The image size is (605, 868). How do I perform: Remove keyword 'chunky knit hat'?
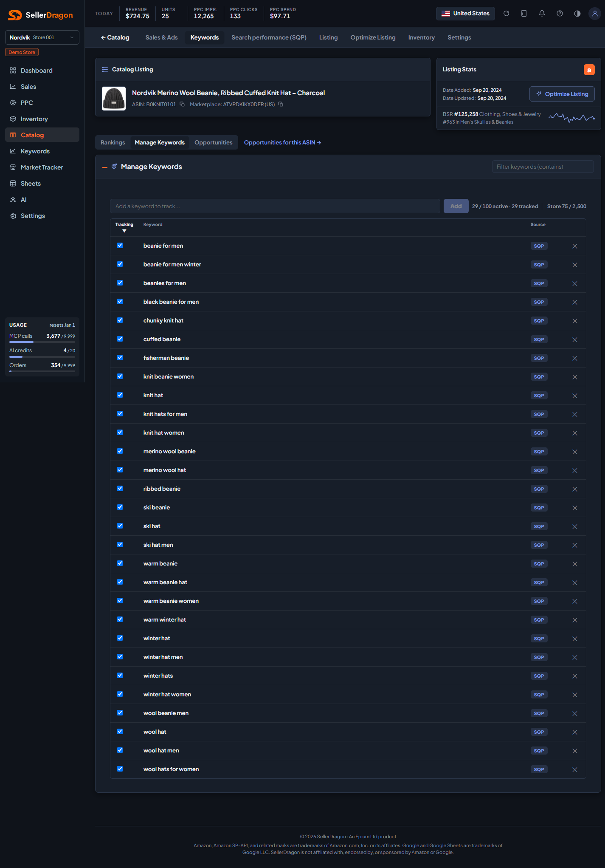click(575, 321)
